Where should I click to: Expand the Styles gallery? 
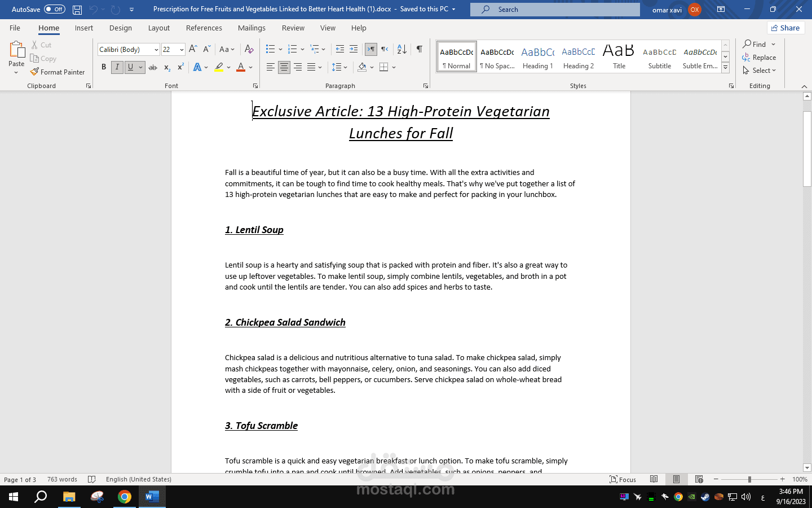click(x=726, y=68)
